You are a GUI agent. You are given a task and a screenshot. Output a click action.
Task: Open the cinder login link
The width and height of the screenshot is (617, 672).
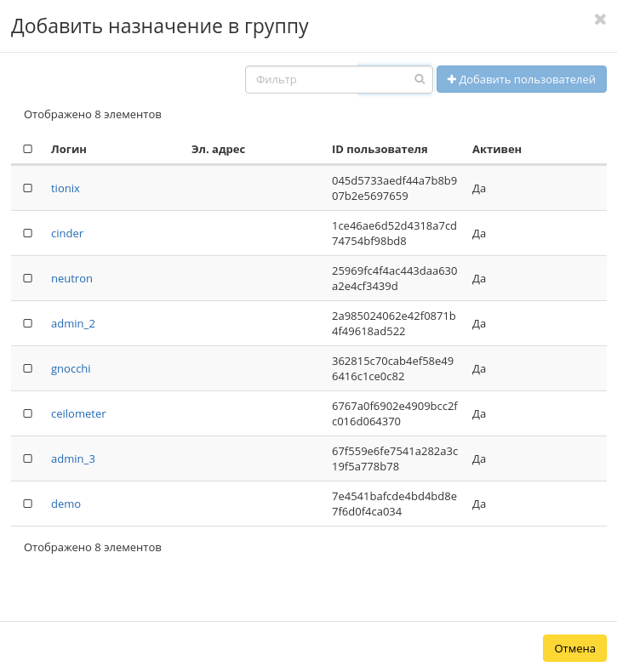coord(67,233)
